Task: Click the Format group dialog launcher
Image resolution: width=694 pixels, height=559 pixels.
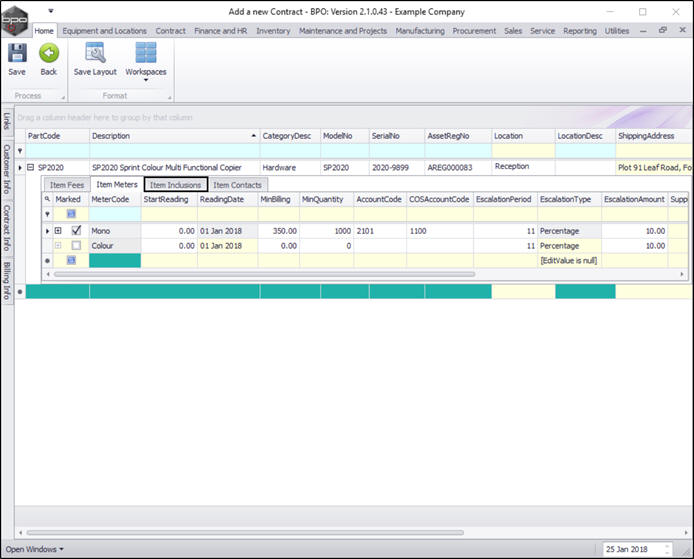Action: [170, 98]
